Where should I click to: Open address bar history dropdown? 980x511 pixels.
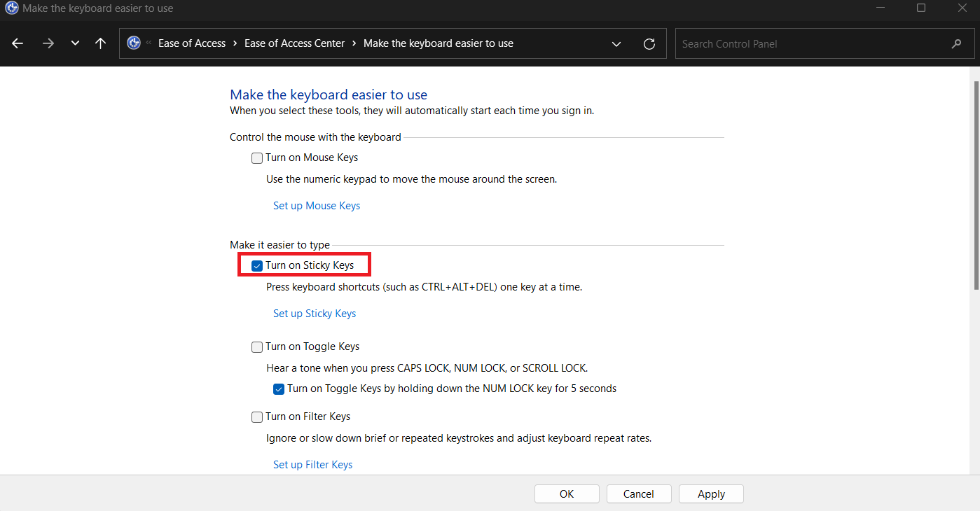tap(616, 43)
